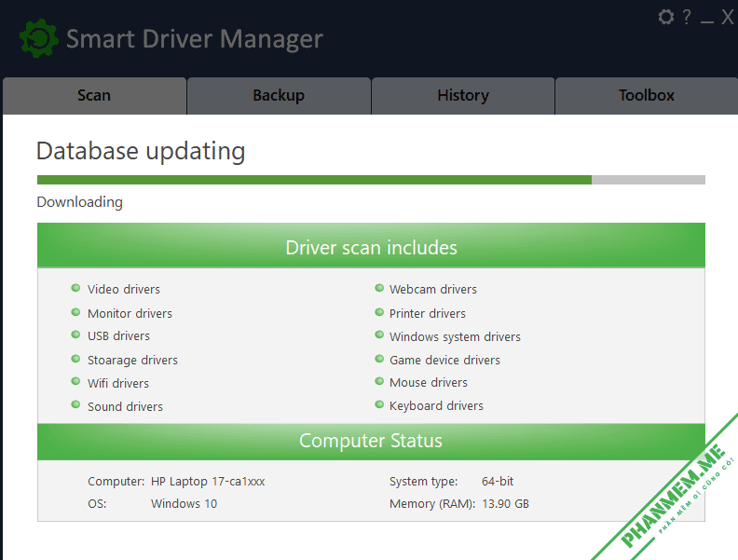Viewport: 738px width, 560px height.
Task: Open help with the question mark icon
Action: [687, 17]
